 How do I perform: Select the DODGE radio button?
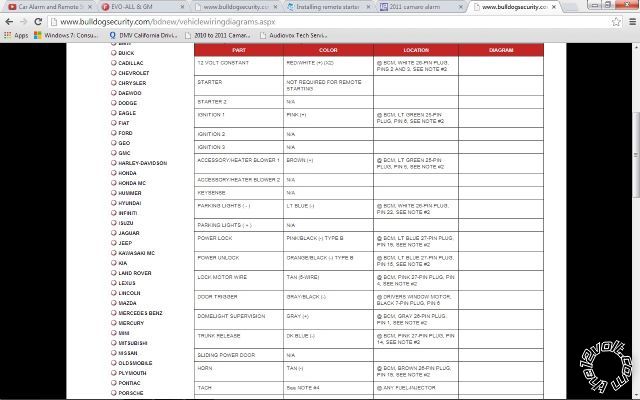[113, 103]
